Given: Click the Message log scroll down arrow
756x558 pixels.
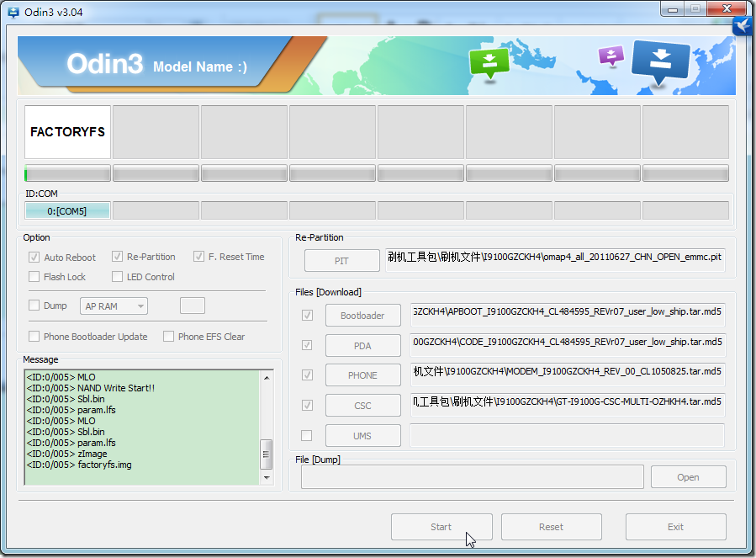Looking at the screenshot, I should 267,477.
